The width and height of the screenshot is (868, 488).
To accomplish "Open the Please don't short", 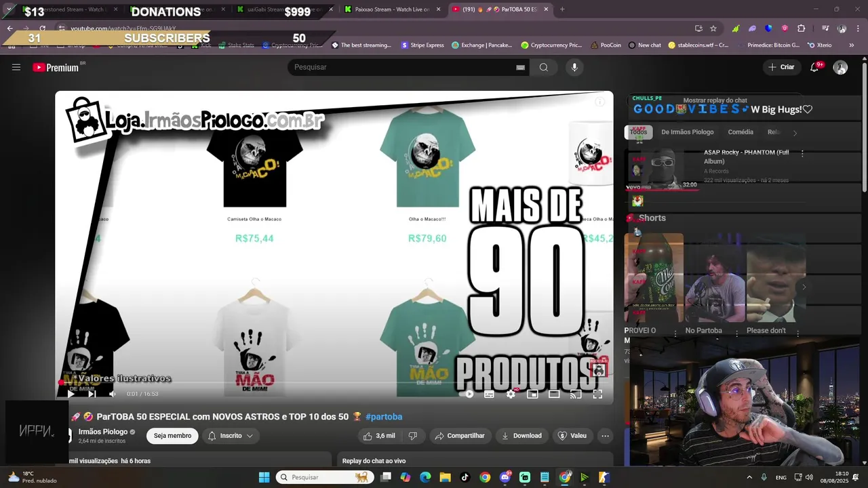I will pos(776,278).
